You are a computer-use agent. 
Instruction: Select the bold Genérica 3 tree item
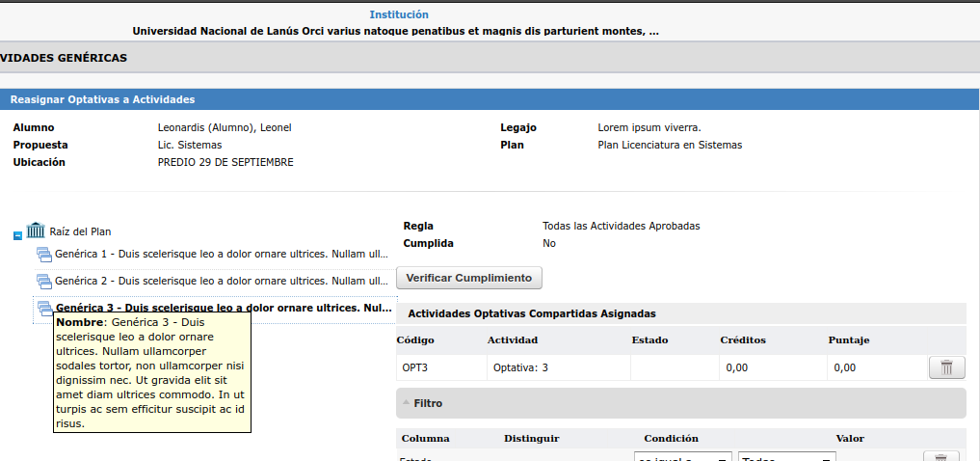(x=224, y=309)
